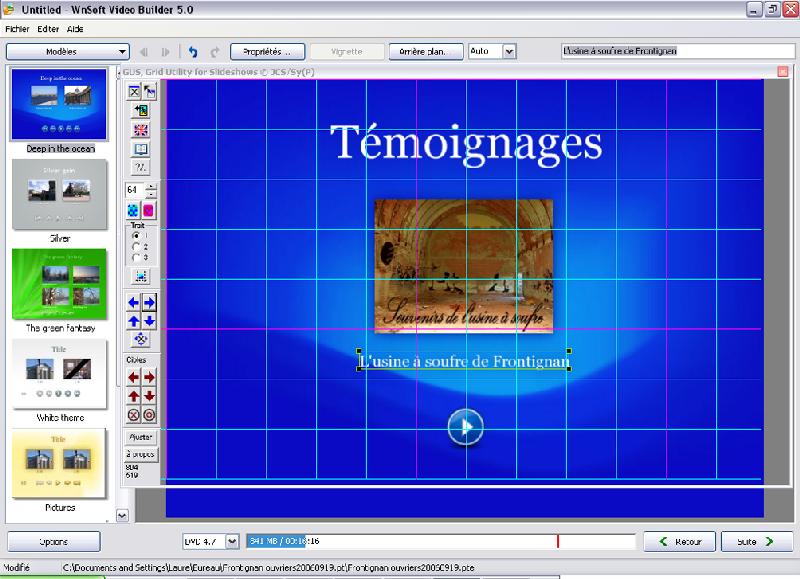The width and height of the screenshot is (800, 579).
Task: Click the Vignette button
Action: click(x=347, y=52)
